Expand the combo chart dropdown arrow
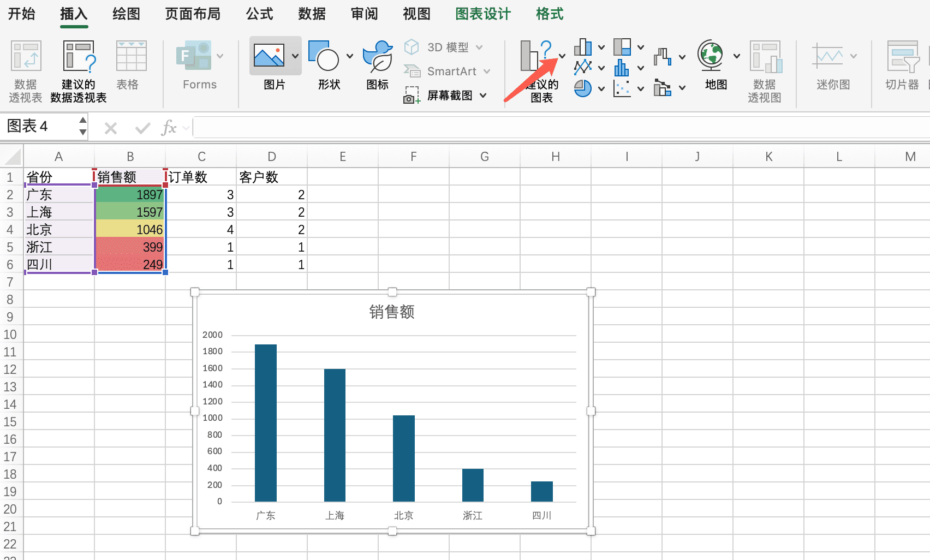The height and width of the screenshot is (560, 930). pos(682,88)
